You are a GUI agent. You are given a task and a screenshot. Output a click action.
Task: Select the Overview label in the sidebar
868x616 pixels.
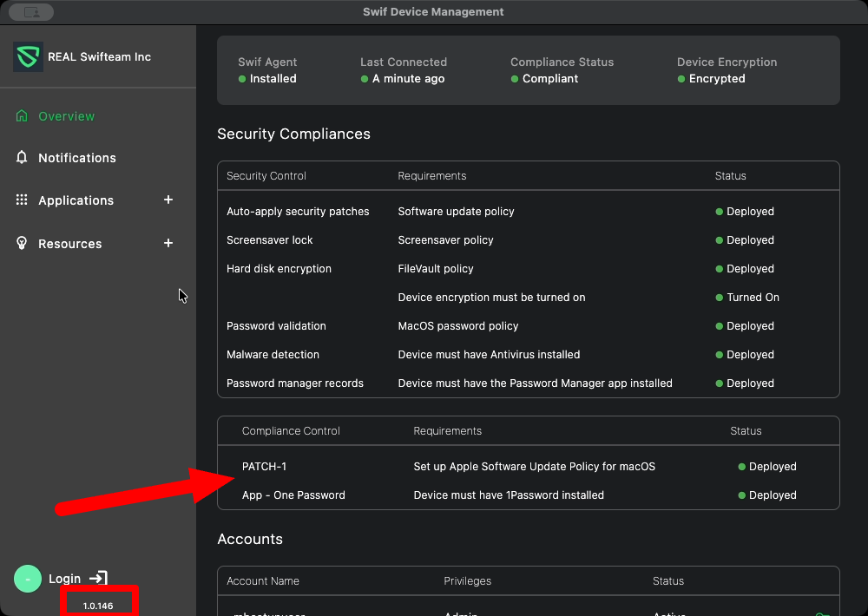66,116
